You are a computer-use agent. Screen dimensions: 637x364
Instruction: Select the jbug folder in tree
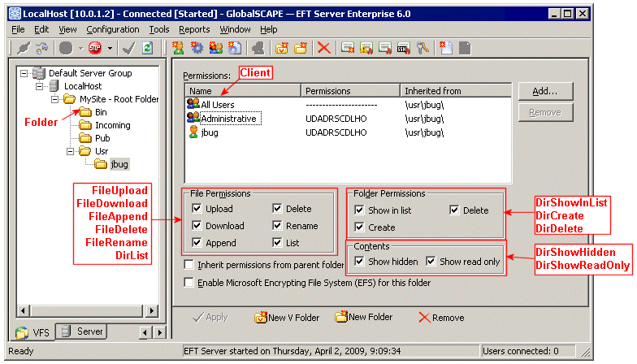click(119, 164)
